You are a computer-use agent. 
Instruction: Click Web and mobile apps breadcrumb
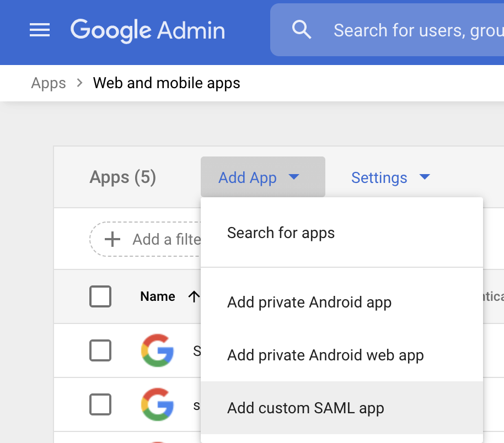pyautogui.click(x=167, y=83)
